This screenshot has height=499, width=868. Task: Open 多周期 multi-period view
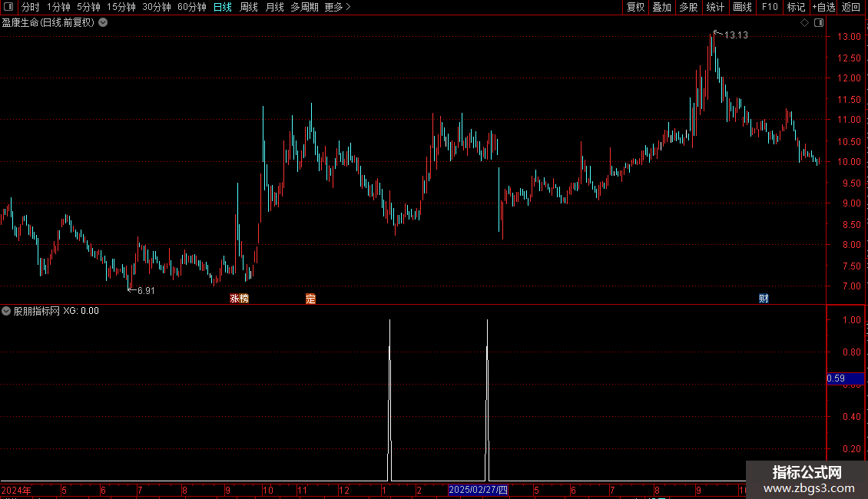point(304,7)
